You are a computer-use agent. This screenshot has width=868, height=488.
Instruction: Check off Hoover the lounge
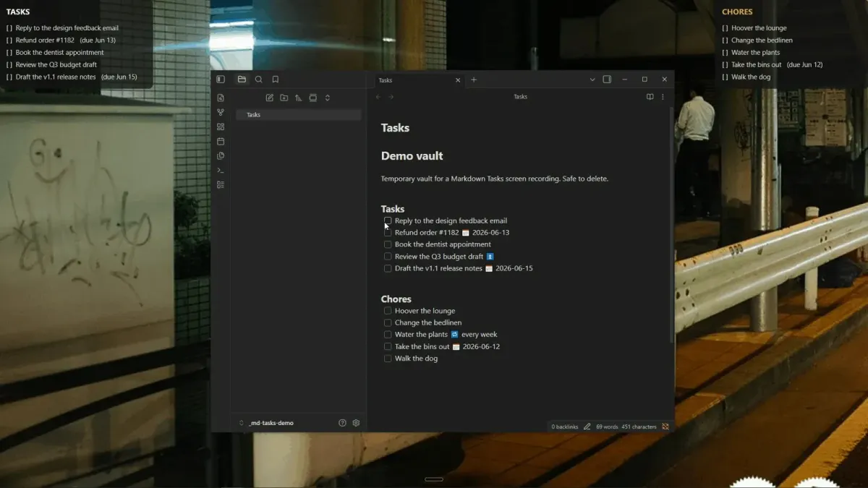pyautogui.click(x=388, y=311)
